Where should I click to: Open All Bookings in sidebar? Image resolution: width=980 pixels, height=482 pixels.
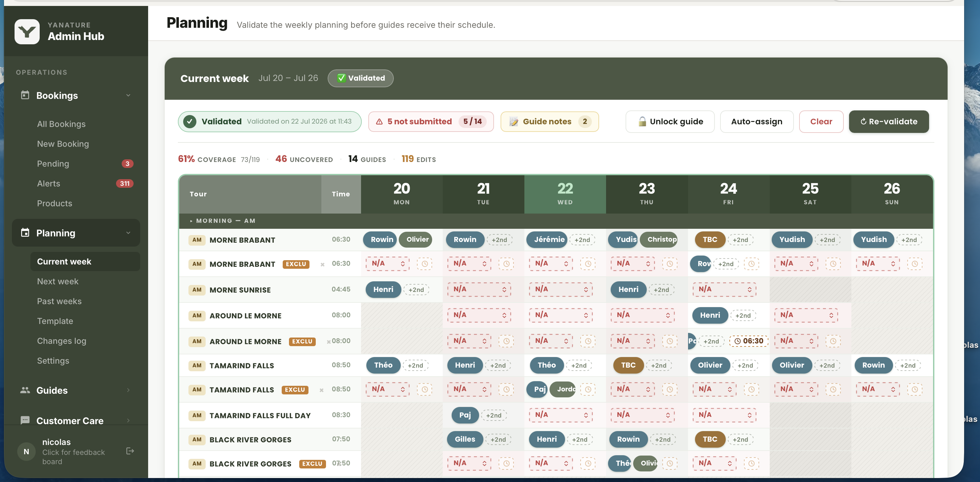click(61, 124)
